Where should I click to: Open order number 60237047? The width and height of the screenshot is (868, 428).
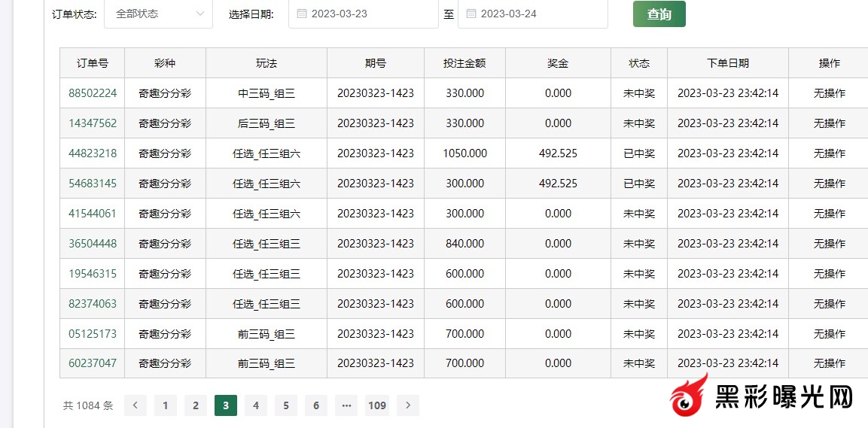click(x=93, y=363)
